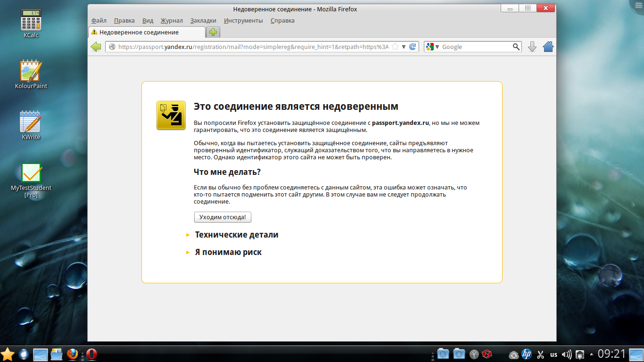Click the wired network tray icon
644x362 pixels.
click(x=580, y=354)
